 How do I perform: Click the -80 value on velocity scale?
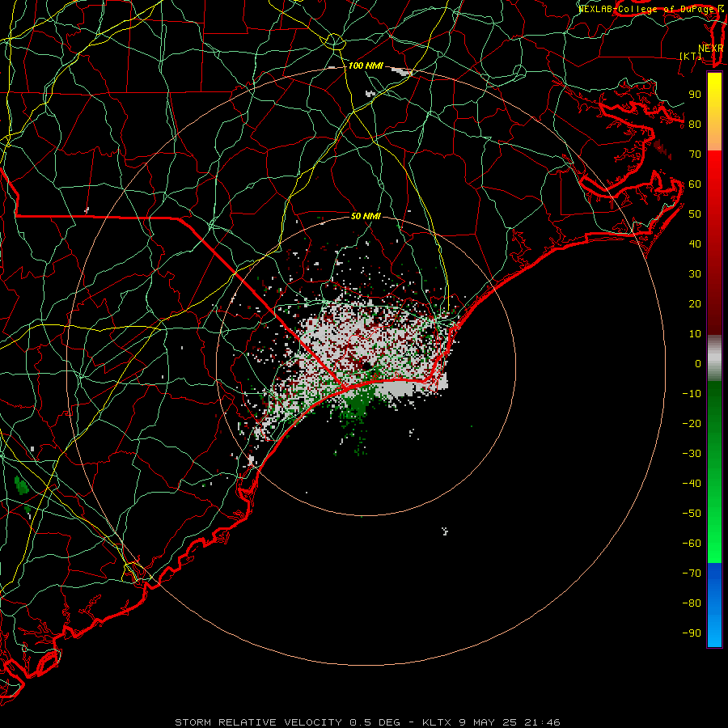click(692, 603)
